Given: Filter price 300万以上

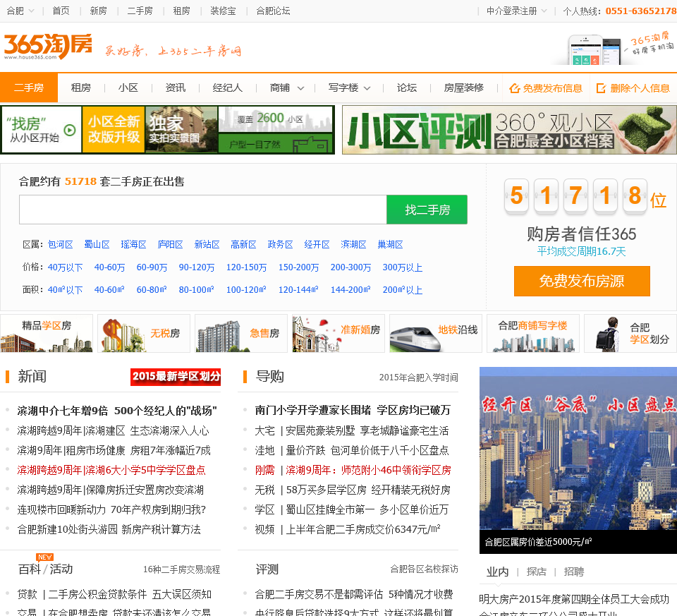Looking at the screenshot, I should [x=403, y=267].
